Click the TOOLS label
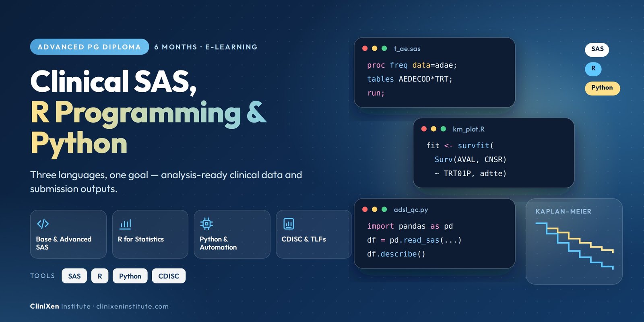Image resolution: width=644 pixels, height=322 pixels. (x=42, y=276)
